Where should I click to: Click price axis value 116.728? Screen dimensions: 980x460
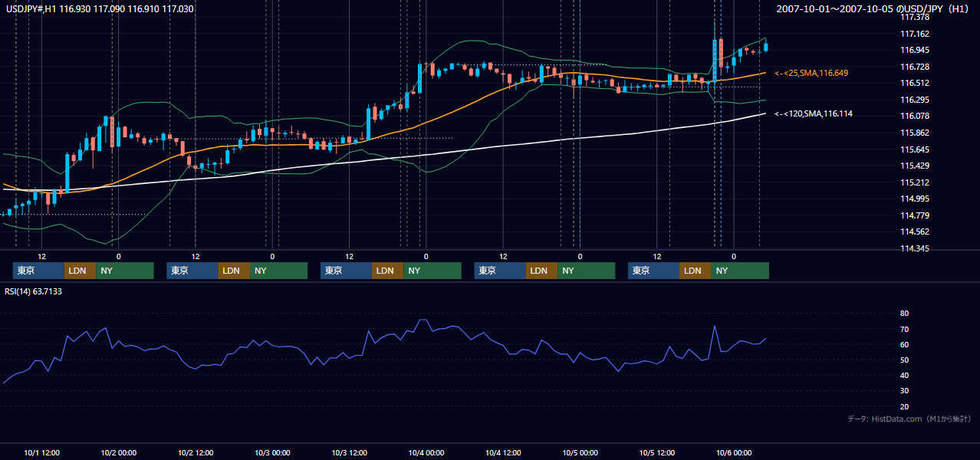(x=914, y=67)
